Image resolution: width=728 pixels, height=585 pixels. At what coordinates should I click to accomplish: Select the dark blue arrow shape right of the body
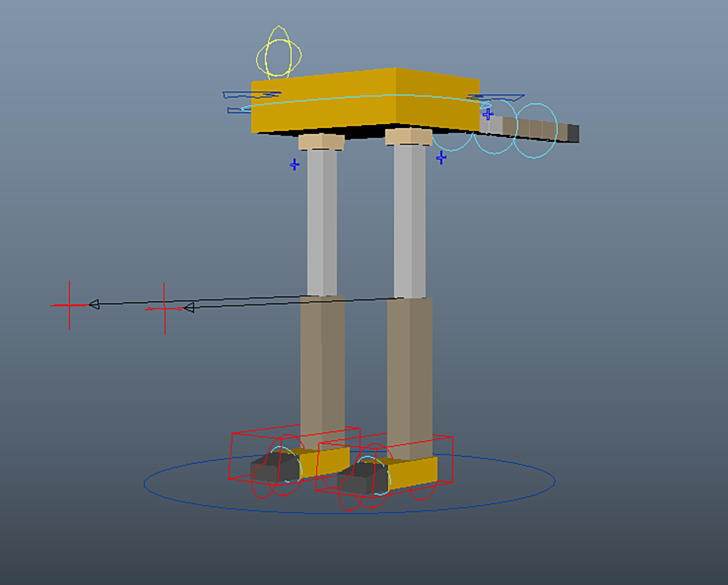click(497, 95)
